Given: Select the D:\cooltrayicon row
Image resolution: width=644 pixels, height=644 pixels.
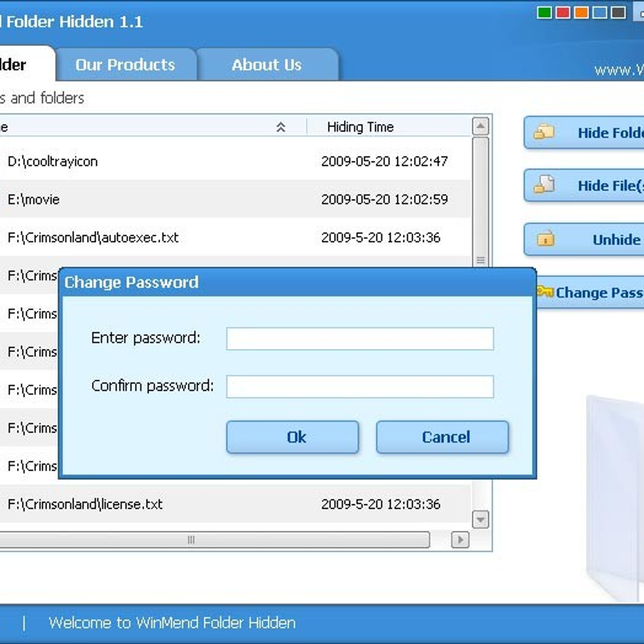Looking at the screenshot, I should 235,161.
